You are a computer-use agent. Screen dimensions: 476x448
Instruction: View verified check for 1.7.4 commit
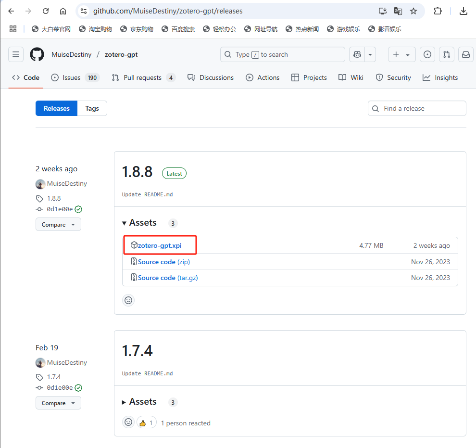click(79, 388)
